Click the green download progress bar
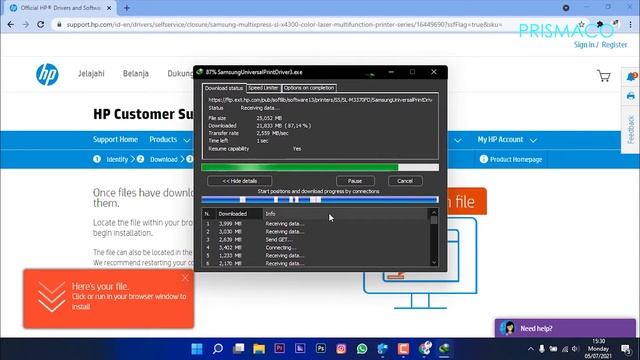The width and height of the screenshot is (640, 360). 320,167
